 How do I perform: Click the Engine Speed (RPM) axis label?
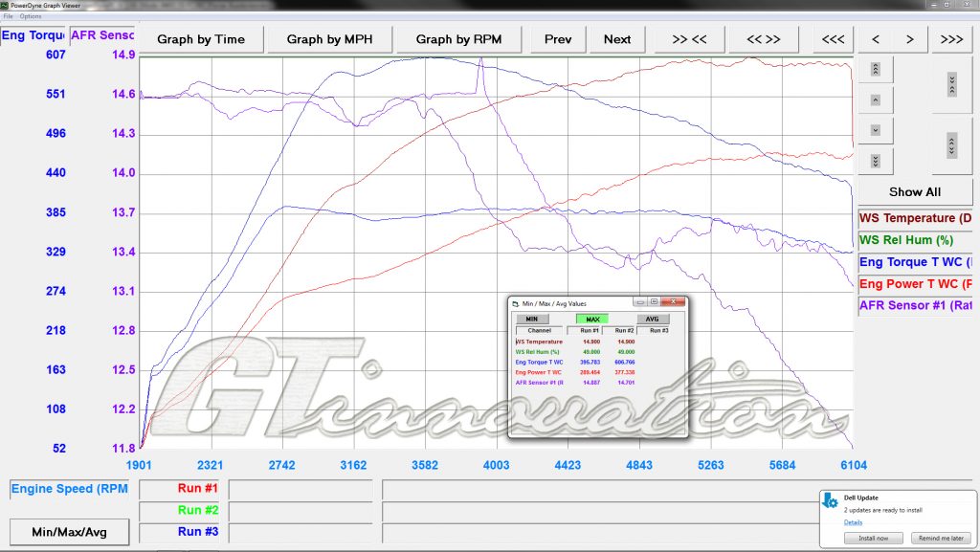point(69,489)
